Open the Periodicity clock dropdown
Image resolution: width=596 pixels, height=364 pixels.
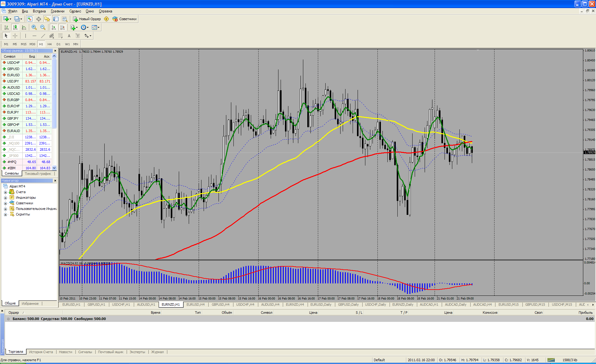click(84, 27)
